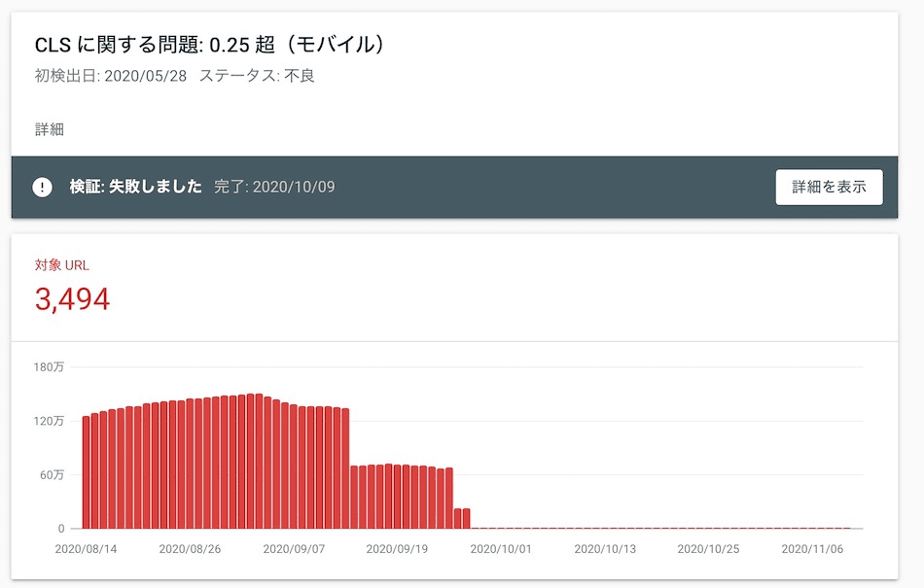Click the first chart bar near 2020/08/14
924x588 pixels.
click(88, 471)
